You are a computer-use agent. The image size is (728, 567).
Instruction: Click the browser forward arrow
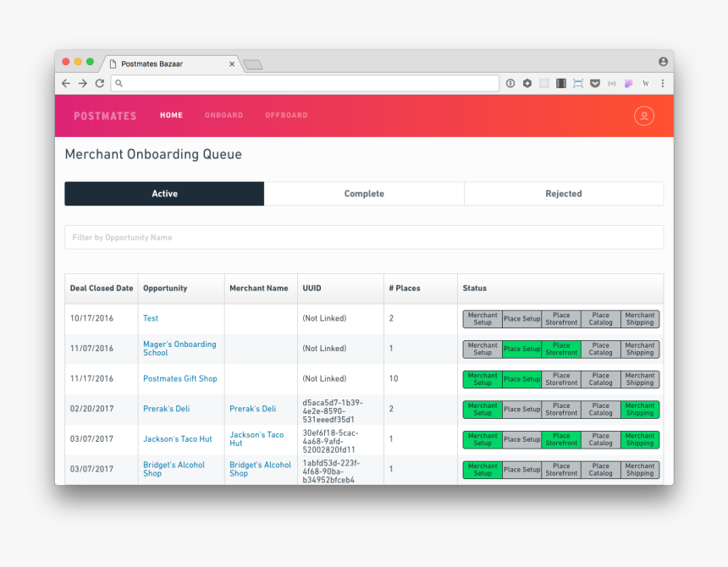83,84
